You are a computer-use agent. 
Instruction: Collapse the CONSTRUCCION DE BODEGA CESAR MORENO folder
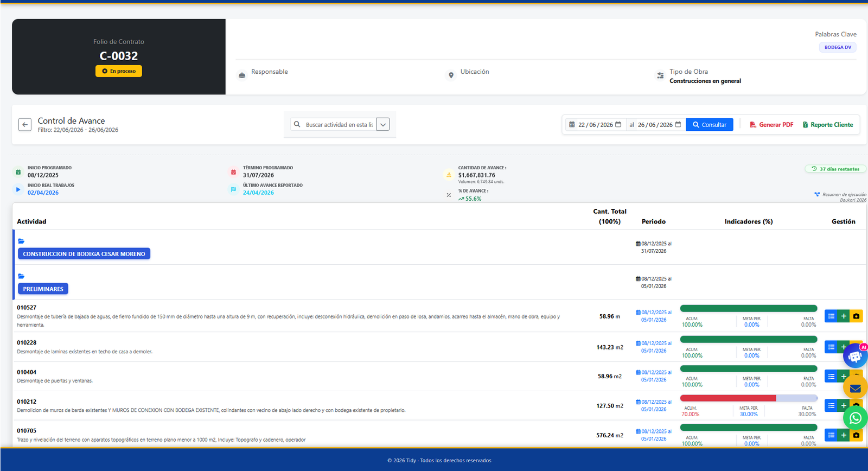tap(21, 241)
